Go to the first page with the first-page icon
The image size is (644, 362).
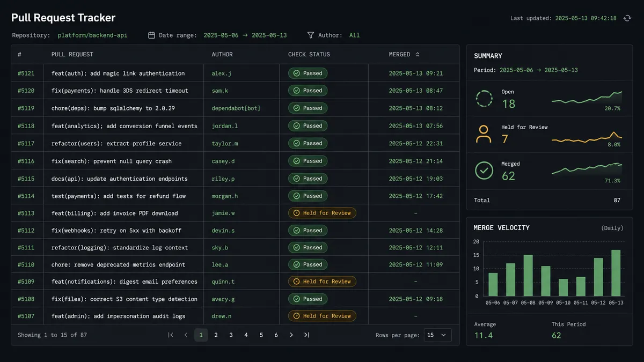(171, 335)
